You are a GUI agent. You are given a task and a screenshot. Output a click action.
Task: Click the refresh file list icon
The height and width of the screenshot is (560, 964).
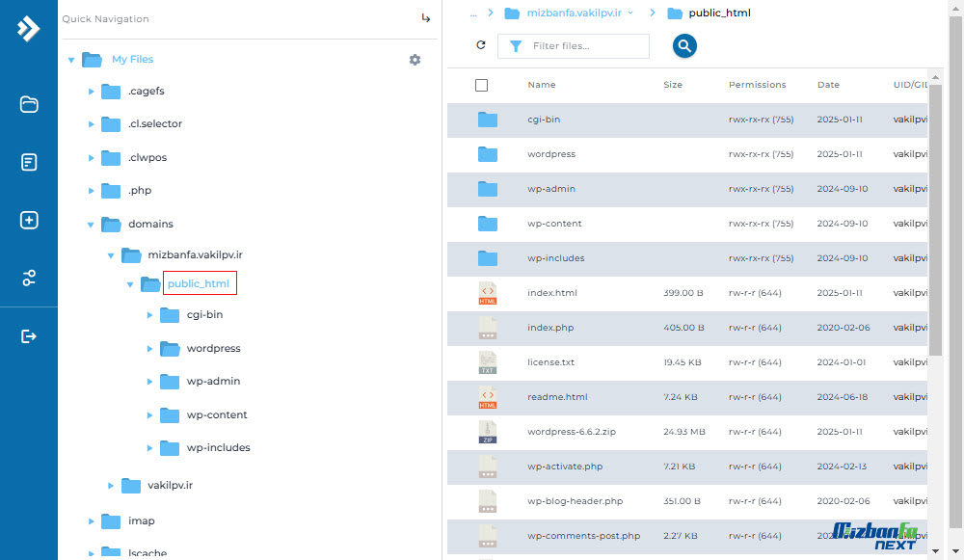point(481,45)
